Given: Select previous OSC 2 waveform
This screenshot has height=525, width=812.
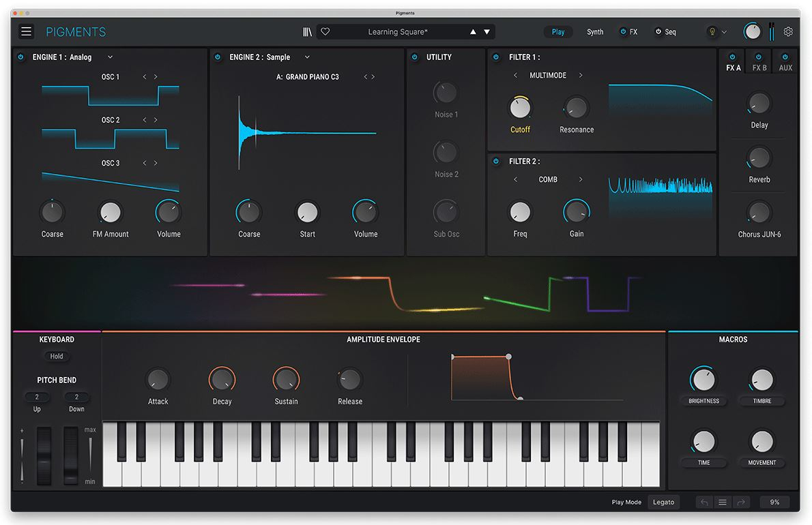Looking at the screenshot, I should pos(145,119).
